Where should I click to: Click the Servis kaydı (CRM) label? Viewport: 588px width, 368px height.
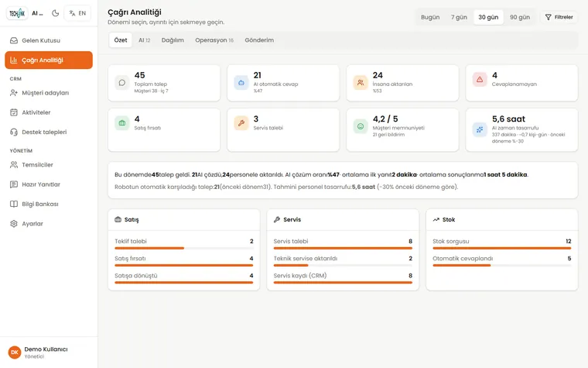300,276
